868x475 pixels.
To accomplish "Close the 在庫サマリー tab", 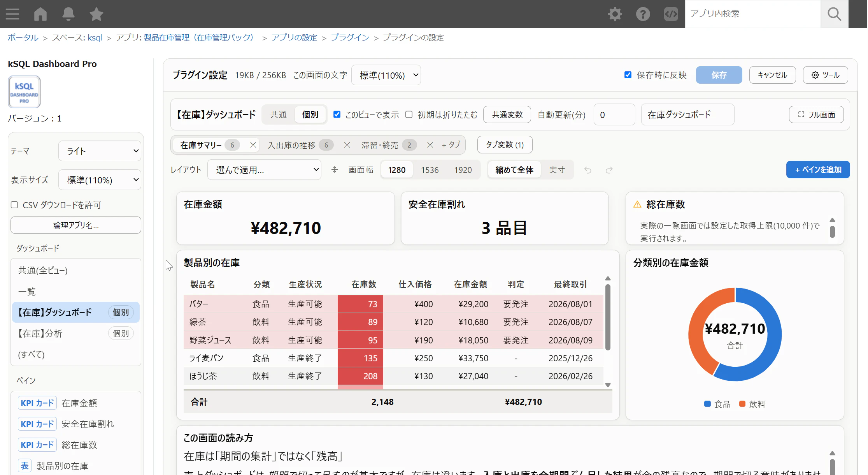I will pos(253,145).
